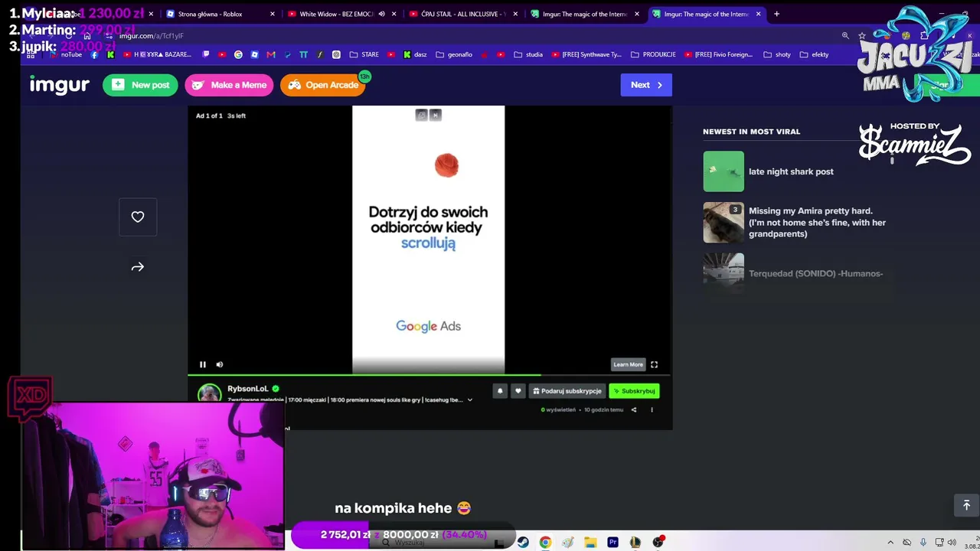Open the Google bookmark icon
The width and height of the screenshot is (980, 551).
pos(238,54)
